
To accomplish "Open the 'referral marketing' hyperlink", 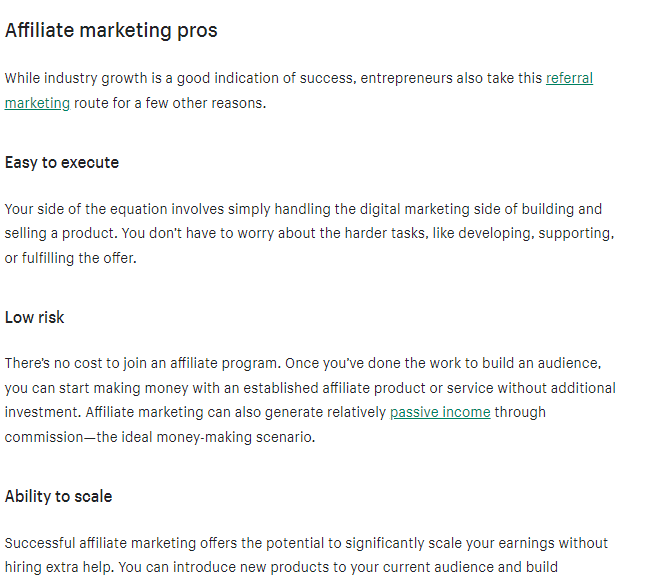I will pyautogui.click(x=569, y=78).
